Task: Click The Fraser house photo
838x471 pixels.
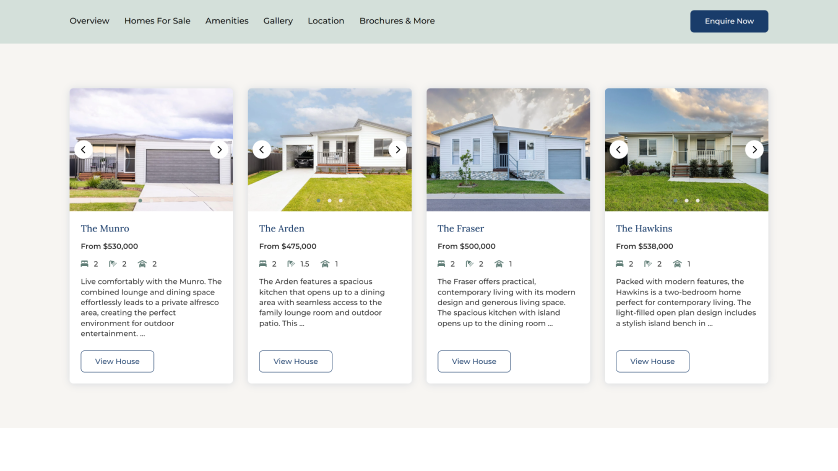Action: click(508, 150)
